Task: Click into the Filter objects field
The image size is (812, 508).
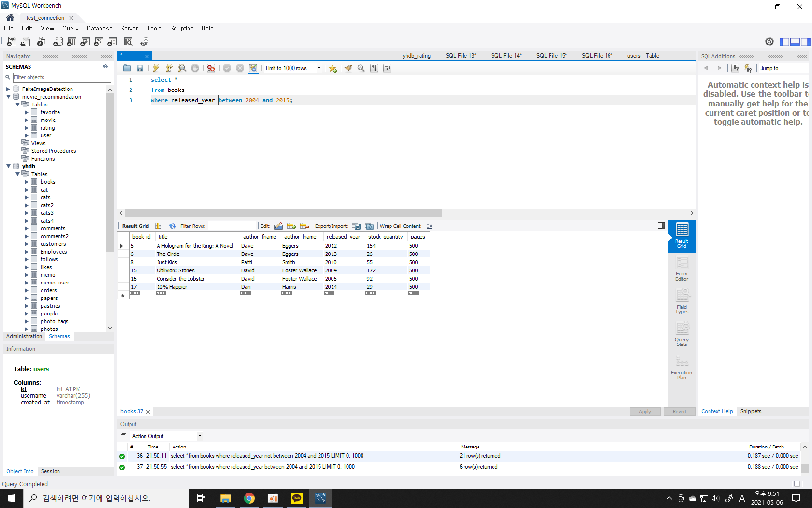Action: (62, 77)
